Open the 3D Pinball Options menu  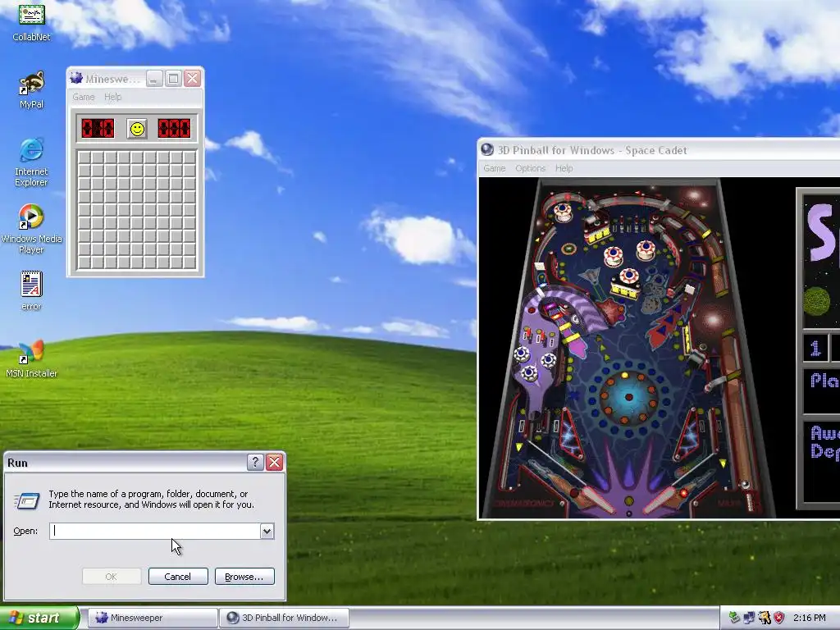coord(531,168)
